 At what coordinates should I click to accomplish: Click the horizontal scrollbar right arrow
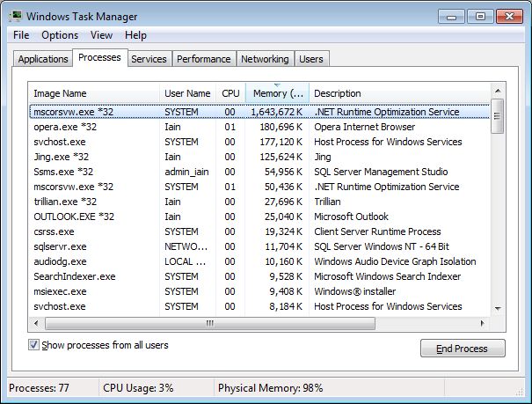point(483,323)
